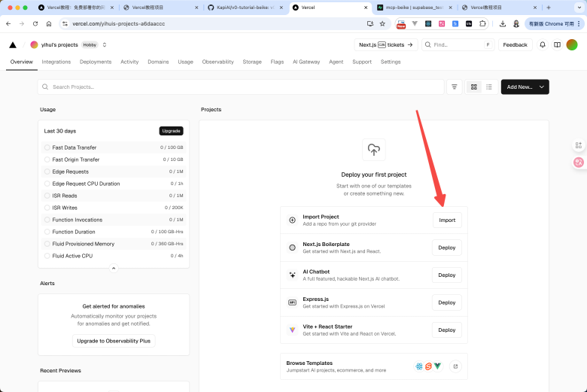Go to the Deployments tab
The height and width of the screenshot is (392, 587).
(96, 62)
